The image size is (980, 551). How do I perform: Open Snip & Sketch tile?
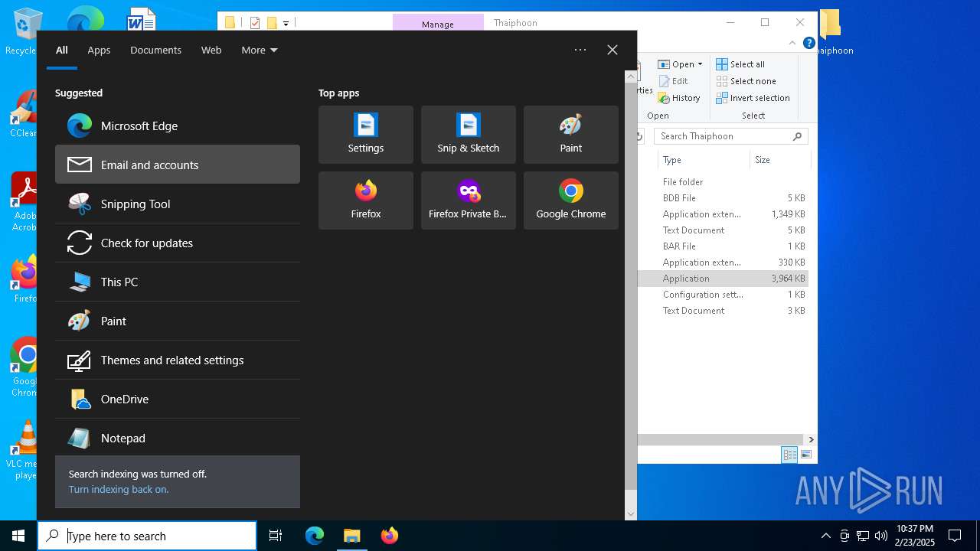click(x=469, y=135)
